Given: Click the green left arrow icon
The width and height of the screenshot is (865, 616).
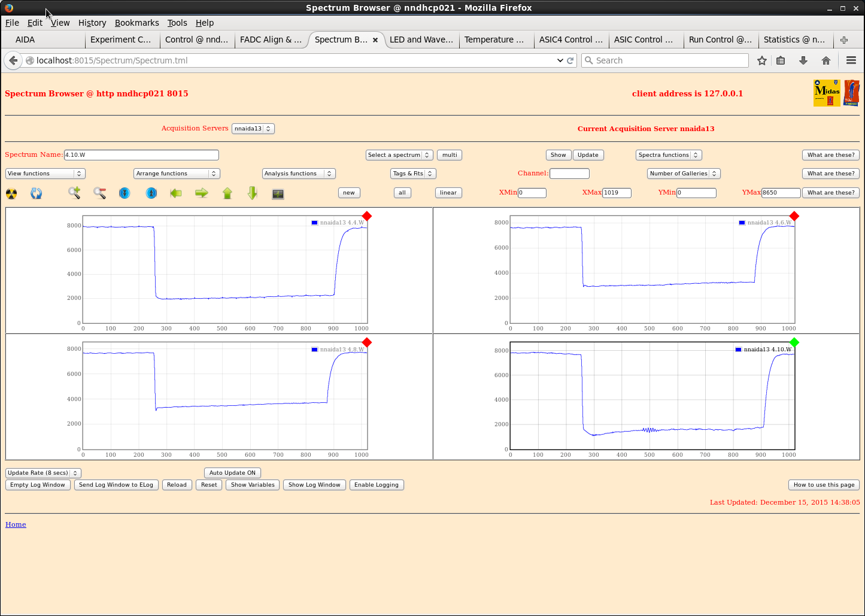Looking at the screenshot, I should [x=176, y=193].
